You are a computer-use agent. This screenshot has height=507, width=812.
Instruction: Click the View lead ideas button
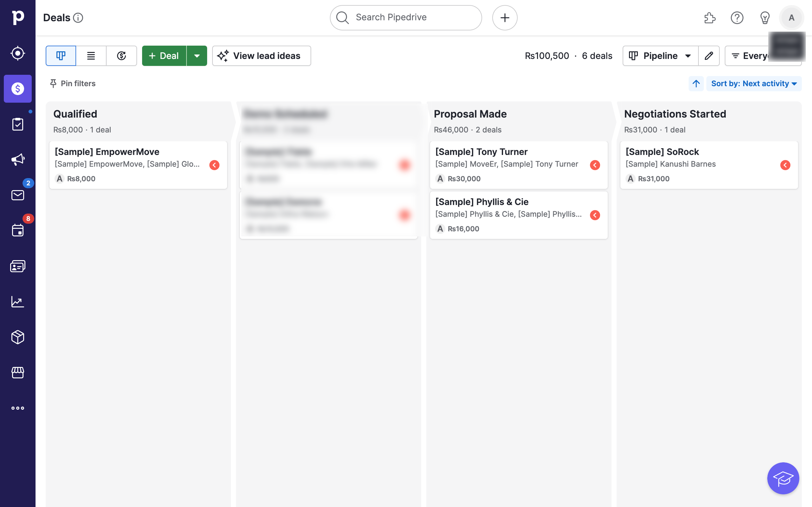(x=261, y=56)
